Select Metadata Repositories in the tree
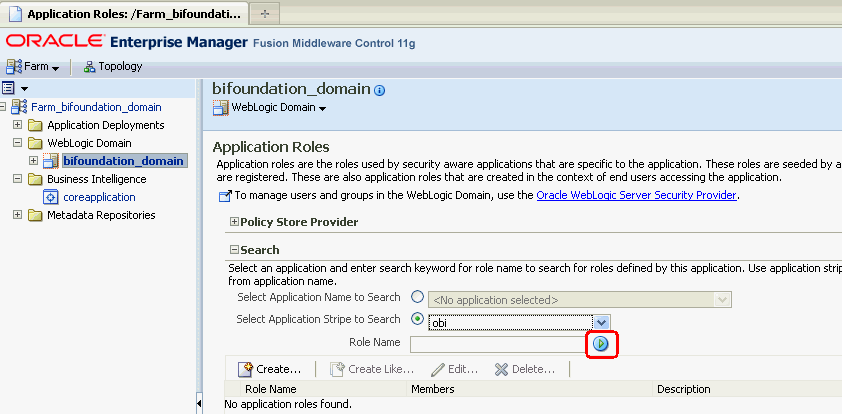Viewport: 842px width, 414px height. (101, 215)
